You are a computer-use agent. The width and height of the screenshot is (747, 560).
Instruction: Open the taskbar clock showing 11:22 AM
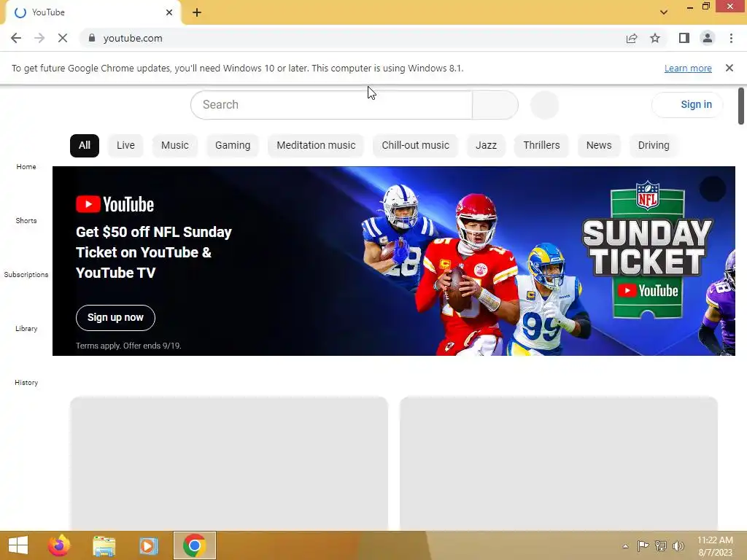(x=715, y=546)
